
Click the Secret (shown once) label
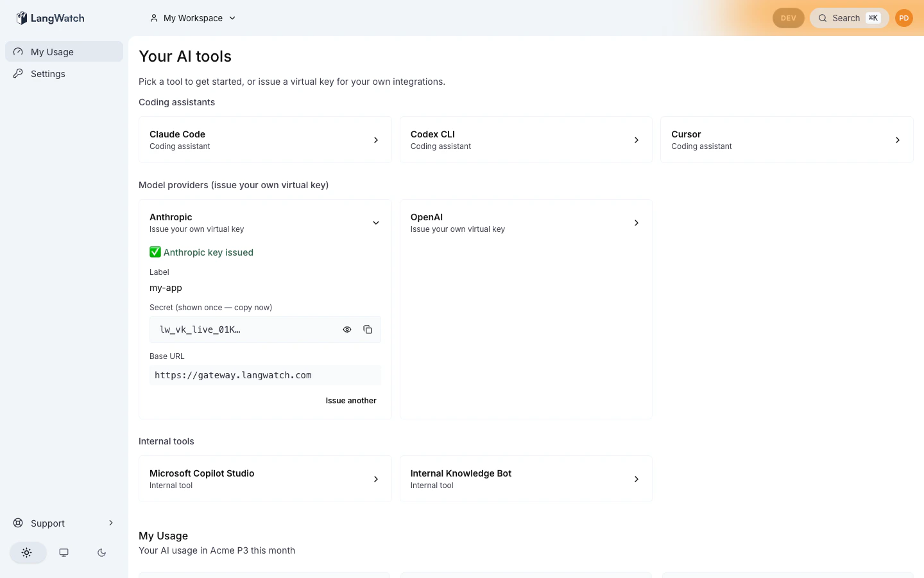coord(210,308)
